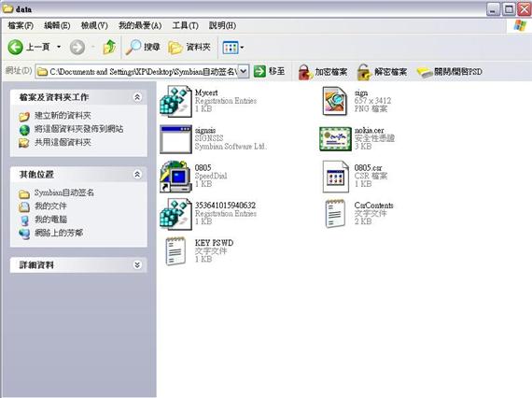
Task: Select the Mycert registration entries file
Action: 175,101
